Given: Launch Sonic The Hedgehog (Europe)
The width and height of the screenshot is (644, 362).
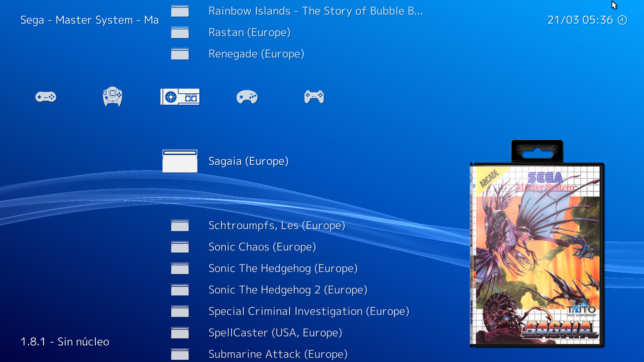Looking at the screenshot, I should coord(283,268).
